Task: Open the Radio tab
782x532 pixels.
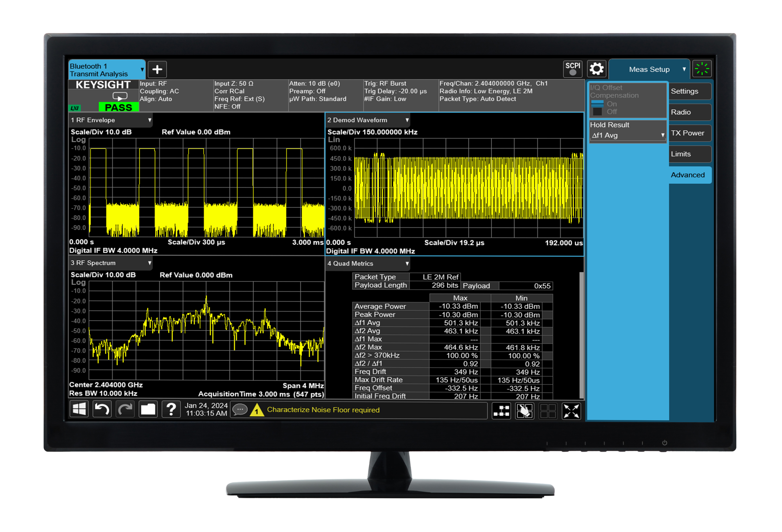Action: pyautogui.click(x=688, y=112)
